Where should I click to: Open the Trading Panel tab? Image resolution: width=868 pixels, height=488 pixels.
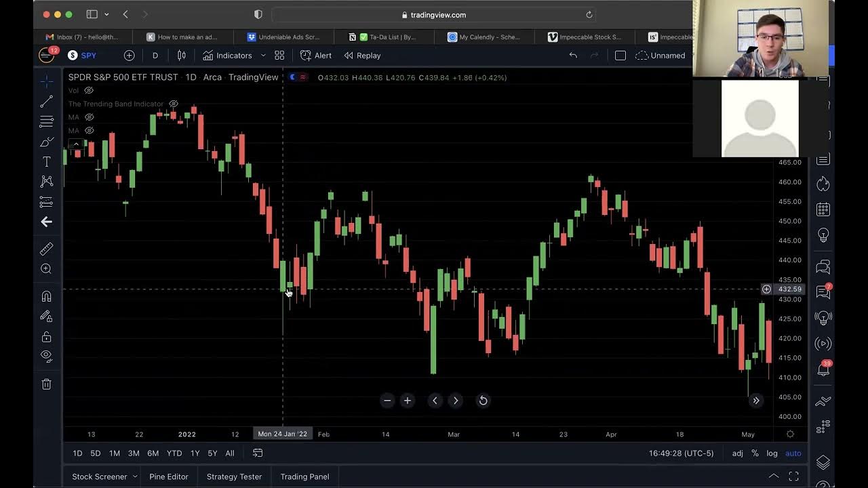click(x=304, y=476)
